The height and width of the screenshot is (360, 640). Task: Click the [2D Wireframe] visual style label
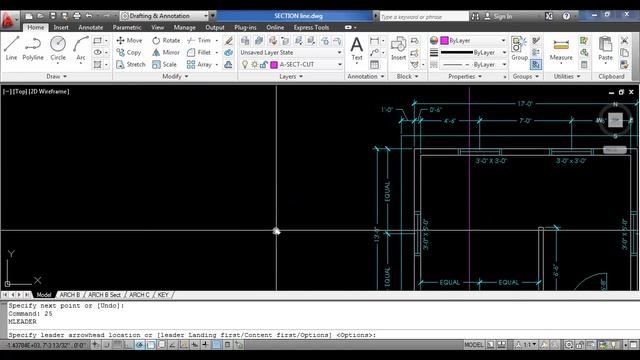click(x=49, y=91)
